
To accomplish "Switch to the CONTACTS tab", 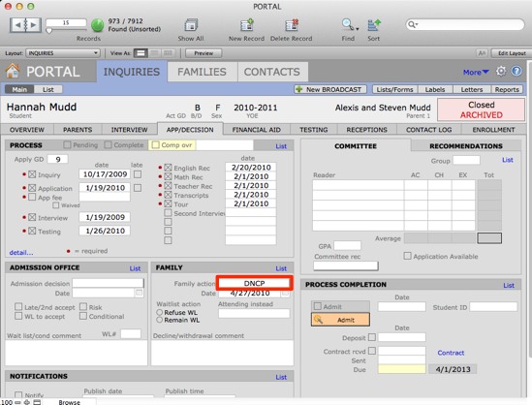I will (272, 72).
